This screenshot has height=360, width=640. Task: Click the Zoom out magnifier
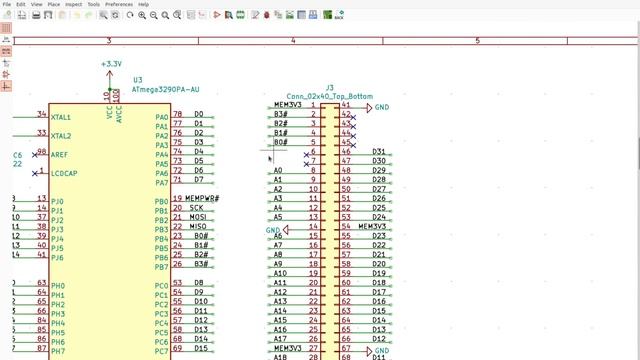(x=153, y=15)
